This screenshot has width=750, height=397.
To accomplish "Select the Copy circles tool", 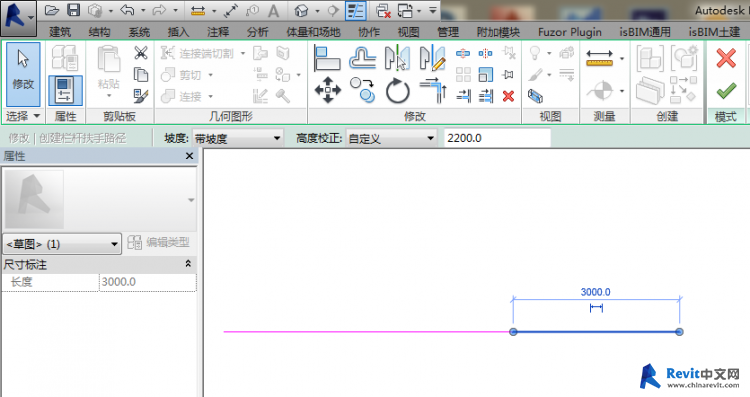I will pyautogui.click(x=362, y=90).
